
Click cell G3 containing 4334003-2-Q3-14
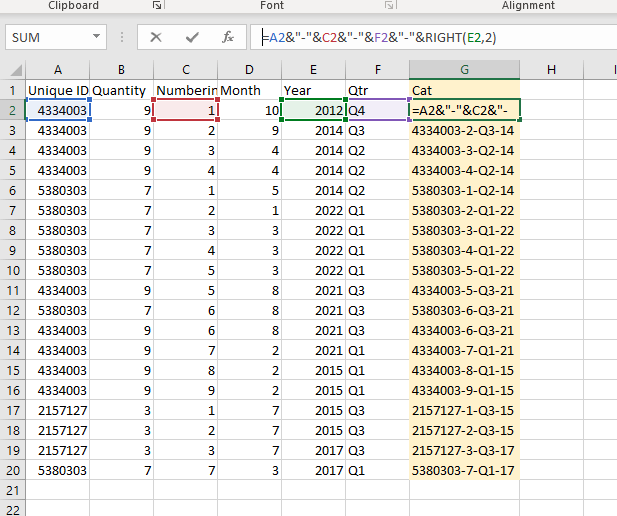tap(464, 131)
